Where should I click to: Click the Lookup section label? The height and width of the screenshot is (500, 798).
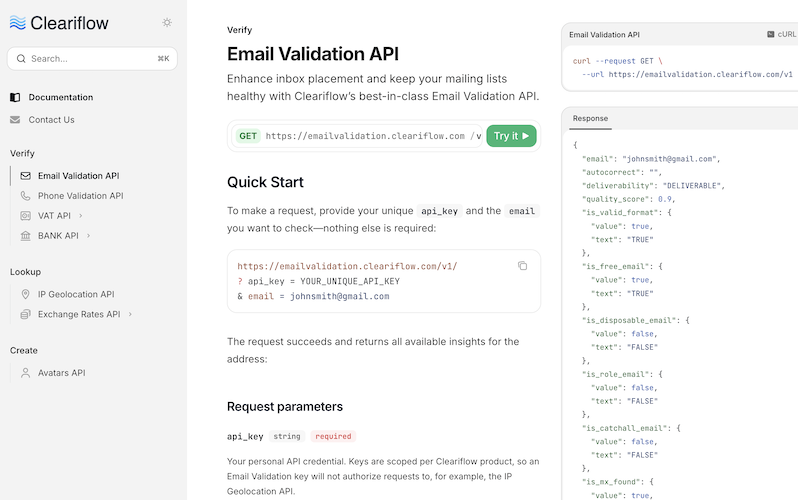click(x=25, y=272)
